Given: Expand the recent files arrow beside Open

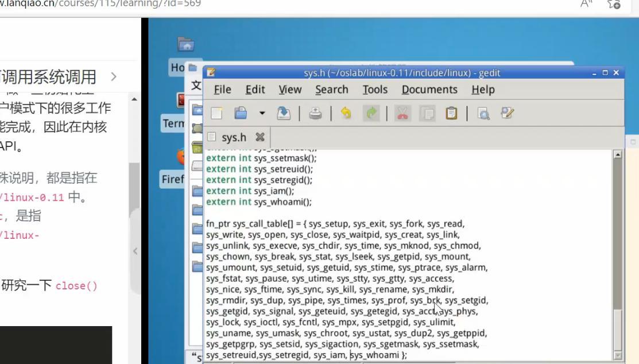Looking at the screenshot, I should point(262,113).
